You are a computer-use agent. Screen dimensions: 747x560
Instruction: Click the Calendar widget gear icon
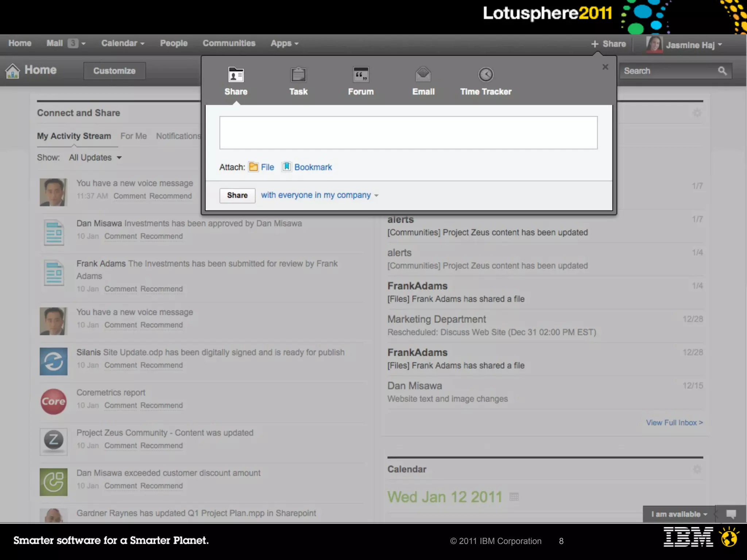(x=697, y=469)
